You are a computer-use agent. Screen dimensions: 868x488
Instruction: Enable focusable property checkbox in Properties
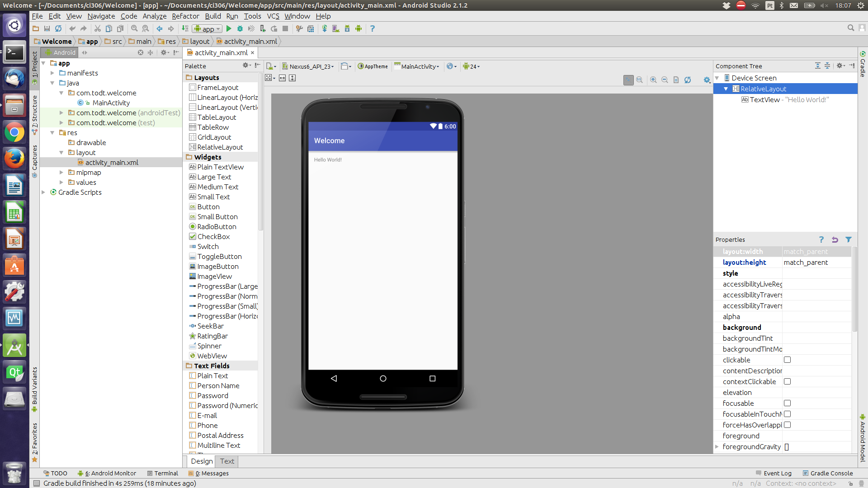point(787,403)
